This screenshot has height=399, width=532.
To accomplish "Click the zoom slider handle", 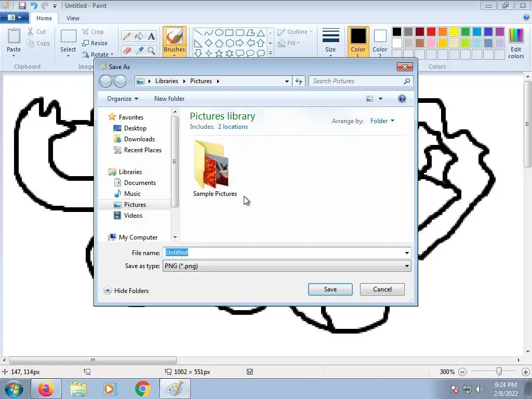I will (x=499, y=371).
